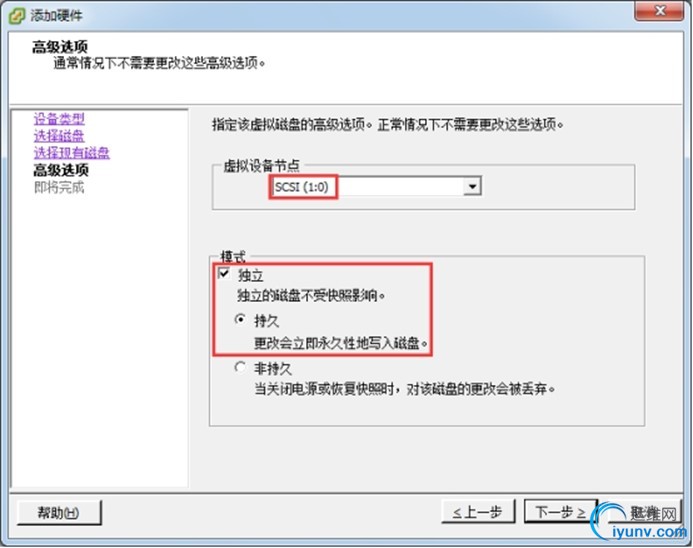The image size is (693, 548).
Task: Toggle the 独立 checkbox
Action: tap(224, 274)
